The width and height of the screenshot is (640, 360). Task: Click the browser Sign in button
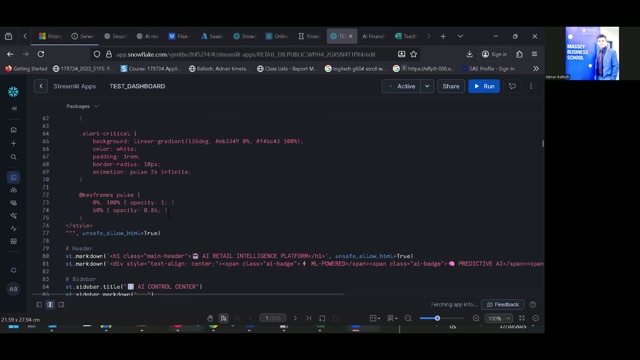tap(494, 54)
